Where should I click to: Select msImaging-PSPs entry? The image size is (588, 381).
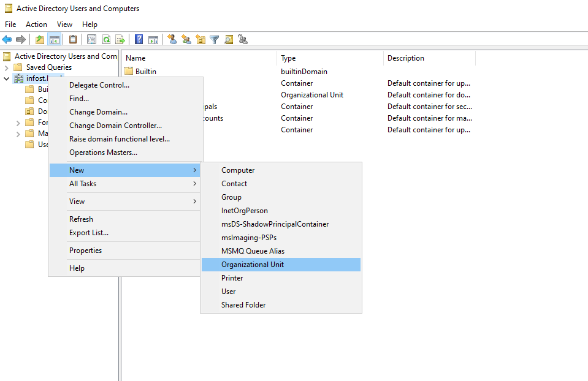point(281,238)
